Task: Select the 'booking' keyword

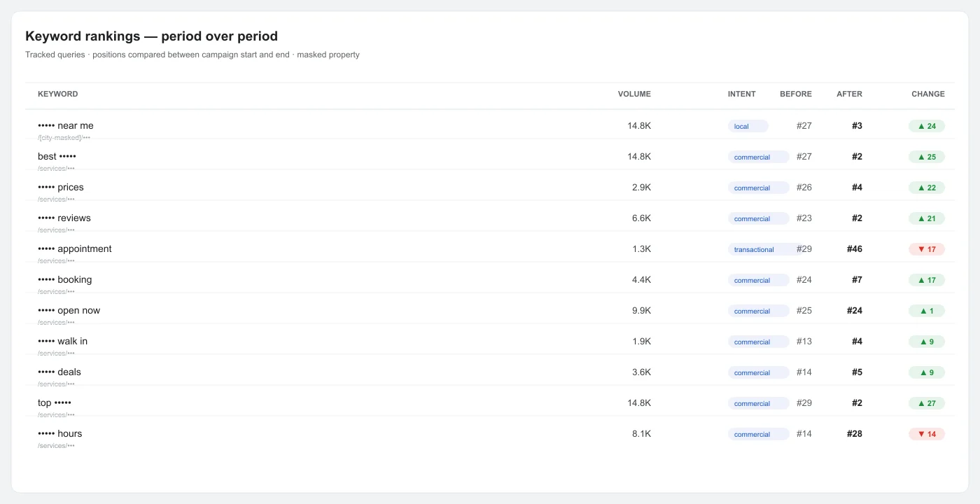Action: coord(64,279)
